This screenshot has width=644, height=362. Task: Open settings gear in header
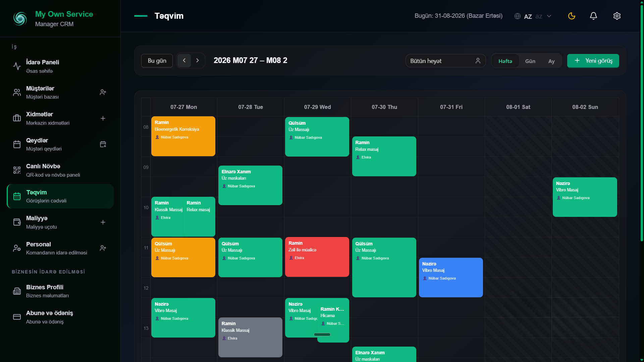point(617,16)
